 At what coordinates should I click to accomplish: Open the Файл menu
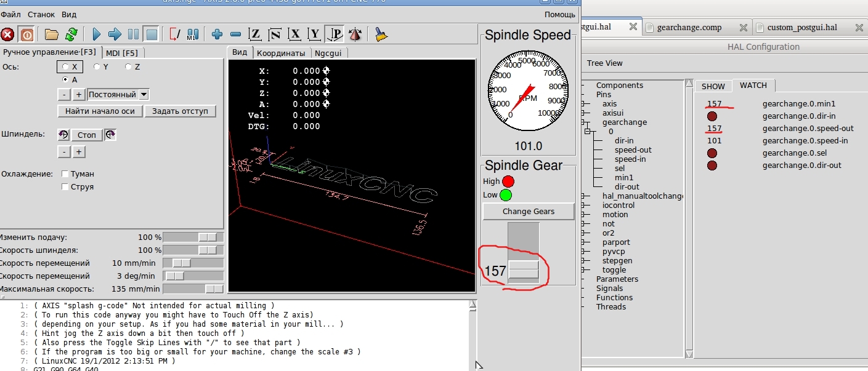(x=10, y=14)
